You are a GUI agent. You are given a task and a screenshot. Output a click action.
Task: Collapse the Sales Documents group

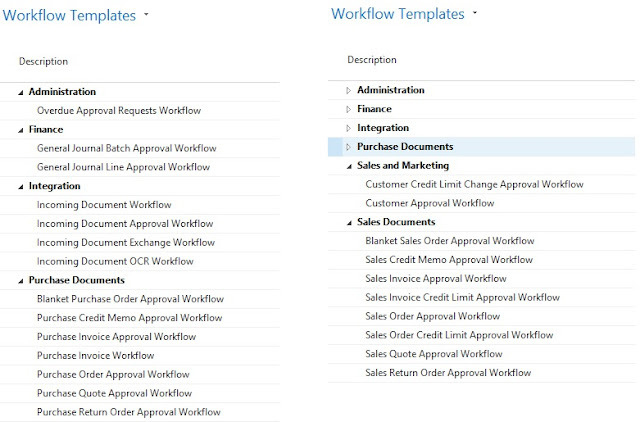point(349,222)
